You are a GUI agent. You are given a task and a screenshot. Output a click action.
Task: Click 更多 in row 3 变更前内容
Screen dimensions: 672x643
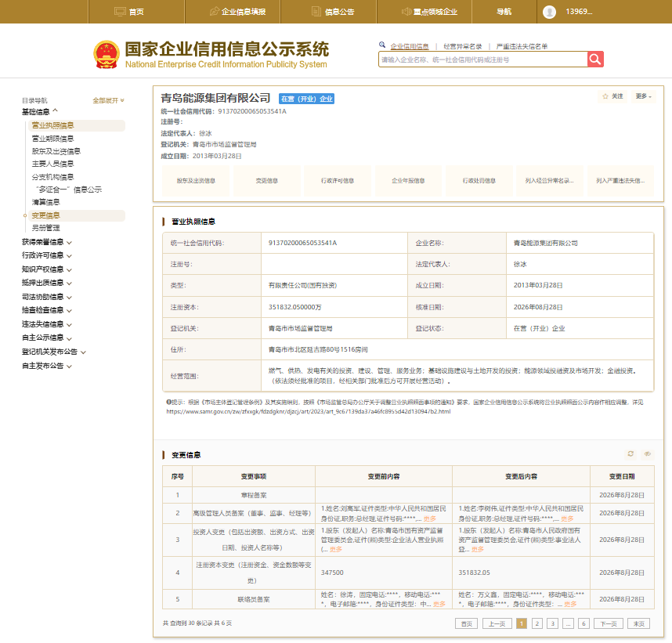[335, 549]
